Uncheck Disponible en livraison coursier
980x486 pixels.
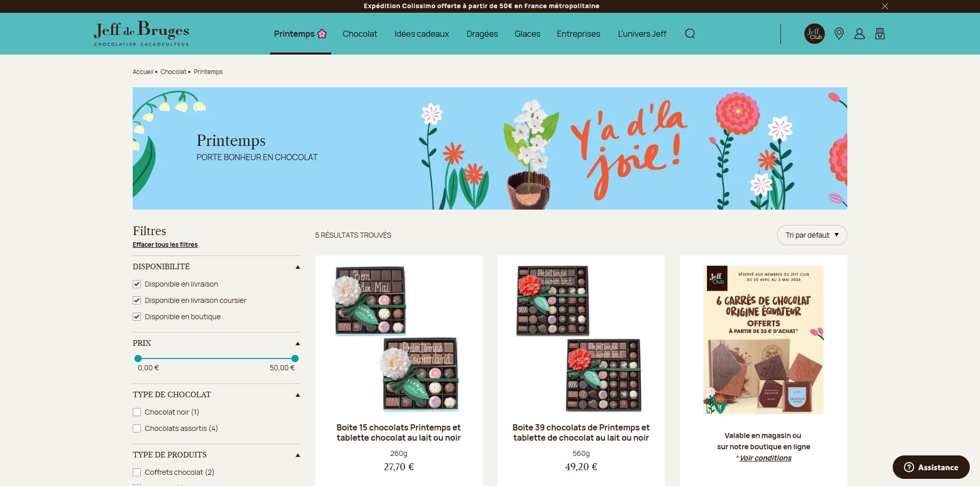click(137, 300)
